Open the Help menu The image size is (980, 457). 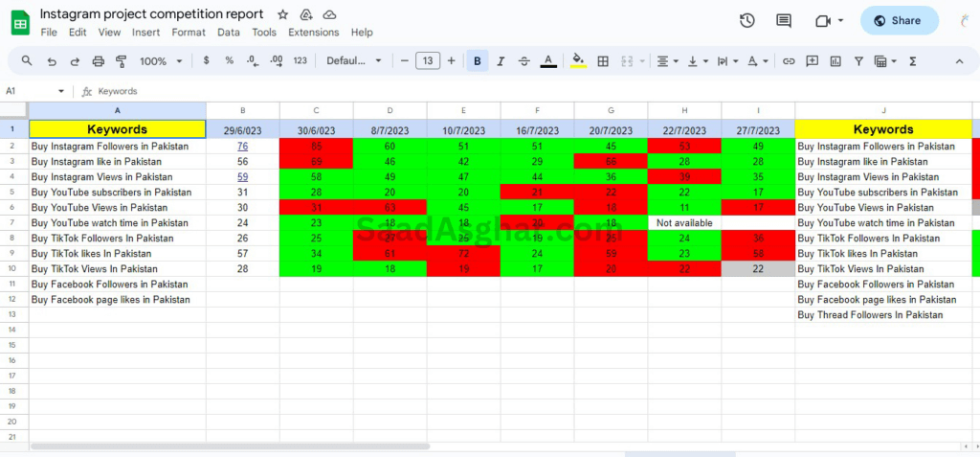click(362, 32)
